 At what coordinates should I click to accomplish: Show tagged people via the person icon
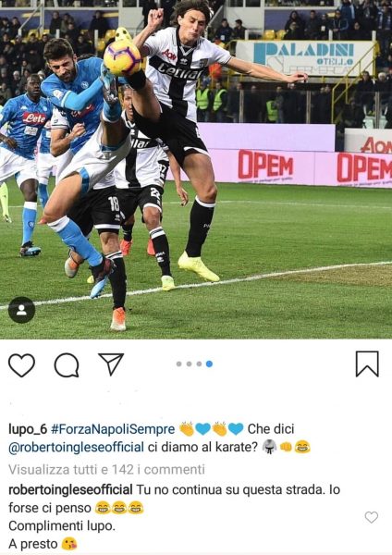pos(21,310)
